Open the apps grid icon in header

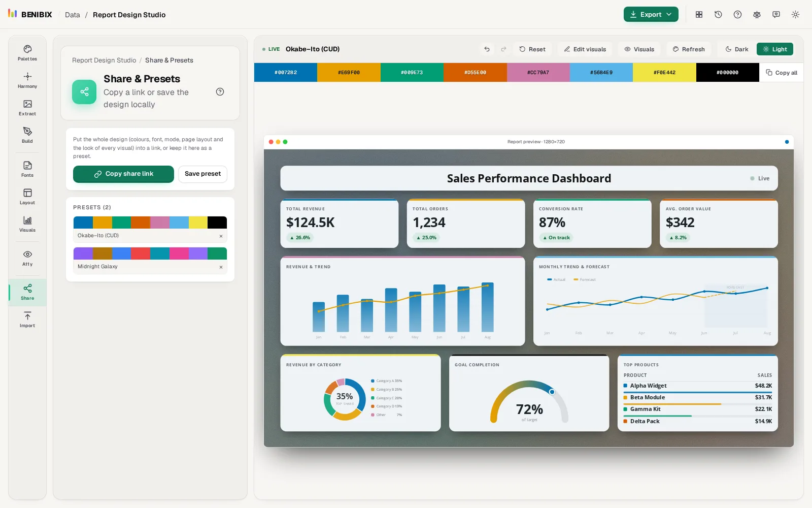pos(699,15)
